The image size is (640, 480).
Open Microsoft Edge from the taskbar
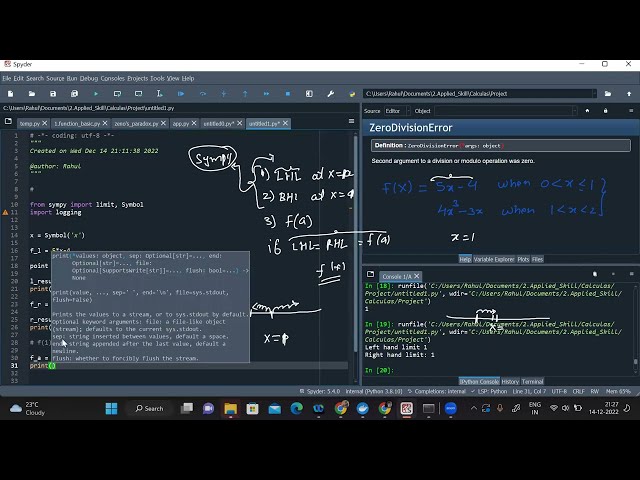pyautogui.click(x=297, y=408)
